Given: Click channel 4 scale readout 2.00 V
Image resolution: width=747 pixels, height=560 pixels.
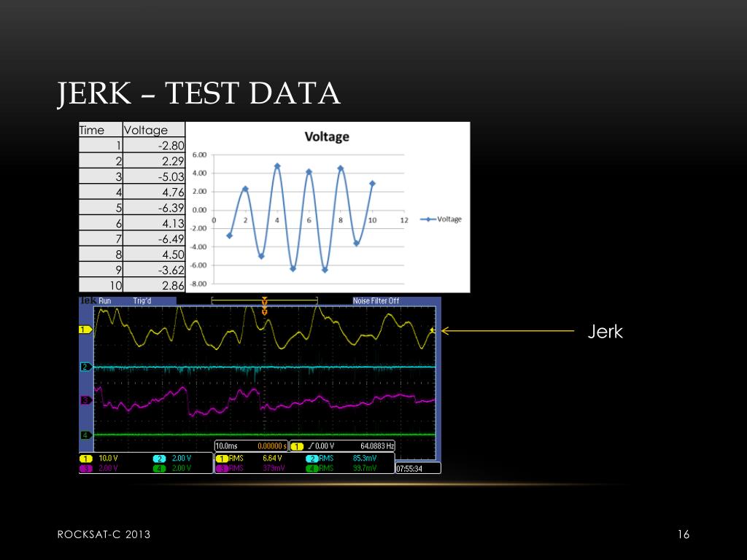Looking at the screenshot, I should tap(182, 468).
